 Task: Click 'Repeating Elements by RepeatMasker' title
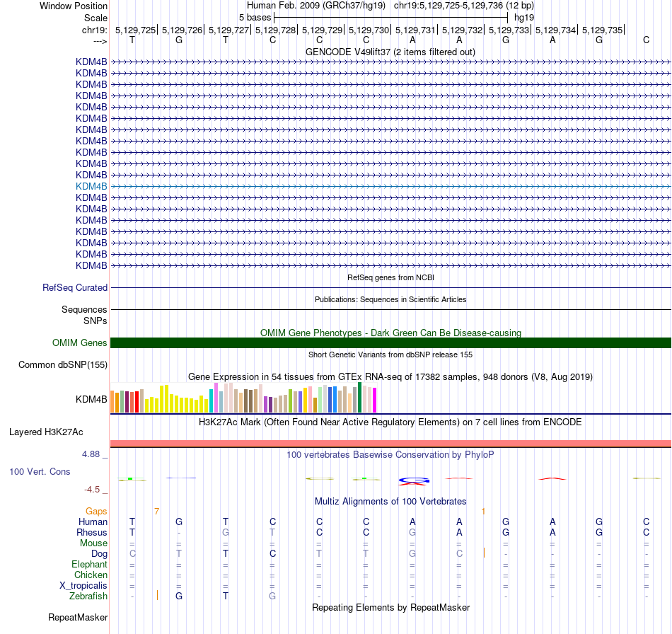tap(390, 607)
